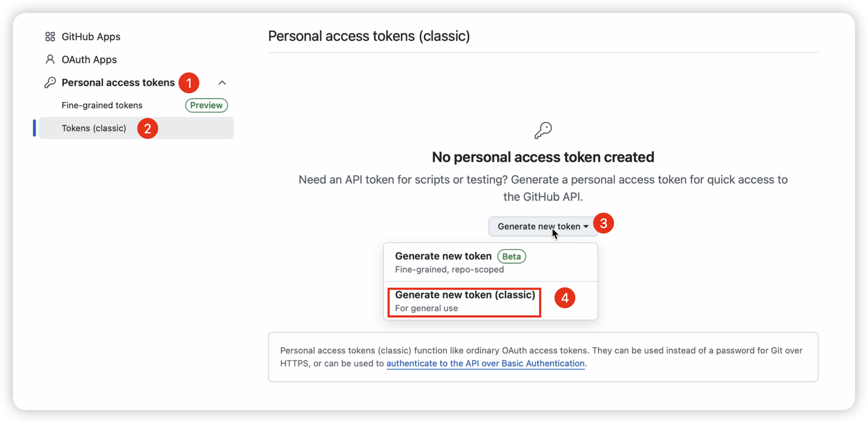
Task: Choose the fine-grained Generate new token option
Action: pyautogui.click(x=443, y=262)
